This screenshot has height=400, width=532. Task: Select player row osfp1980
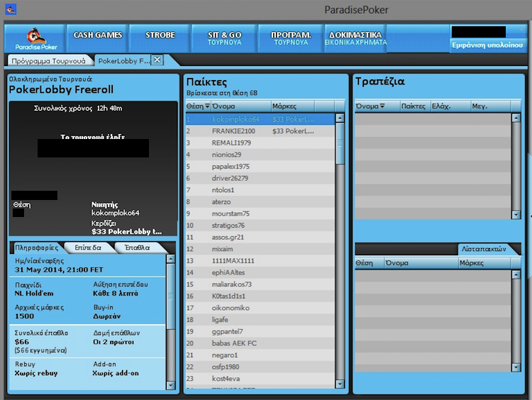point(260,367)
